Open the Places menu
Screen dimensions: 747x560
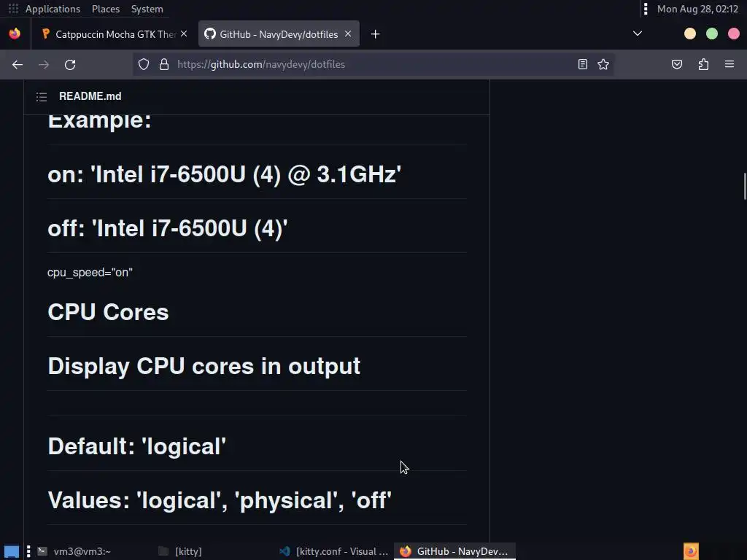tap(106, 9)
